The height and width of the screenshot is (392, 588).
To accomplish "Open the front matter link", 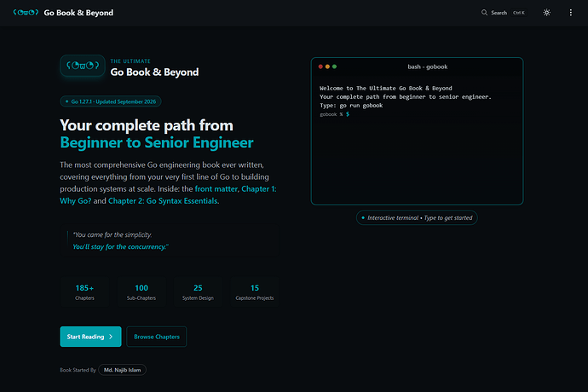I will point(216,189).
